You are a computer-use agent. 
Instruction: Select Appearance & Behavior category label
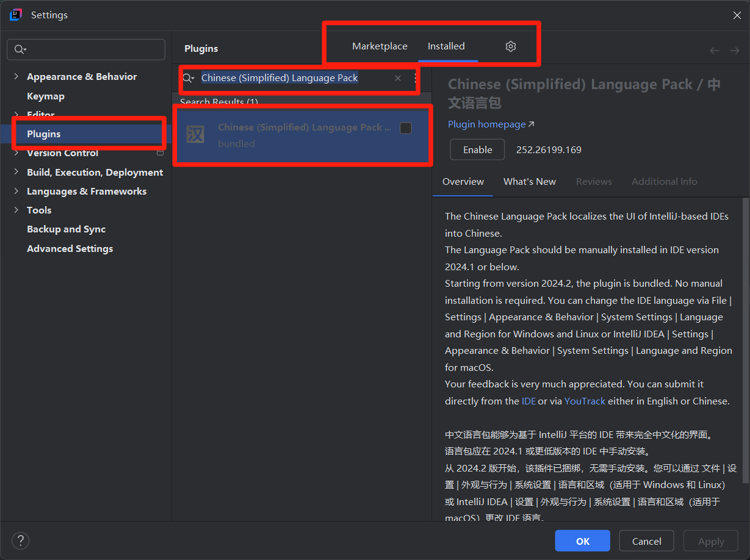click(82, 77)
